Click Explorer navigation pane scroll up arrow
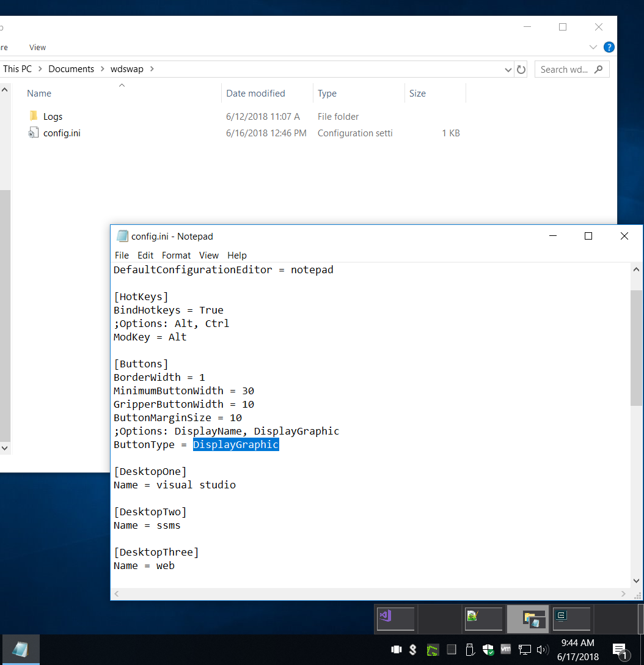 point(5,90)
